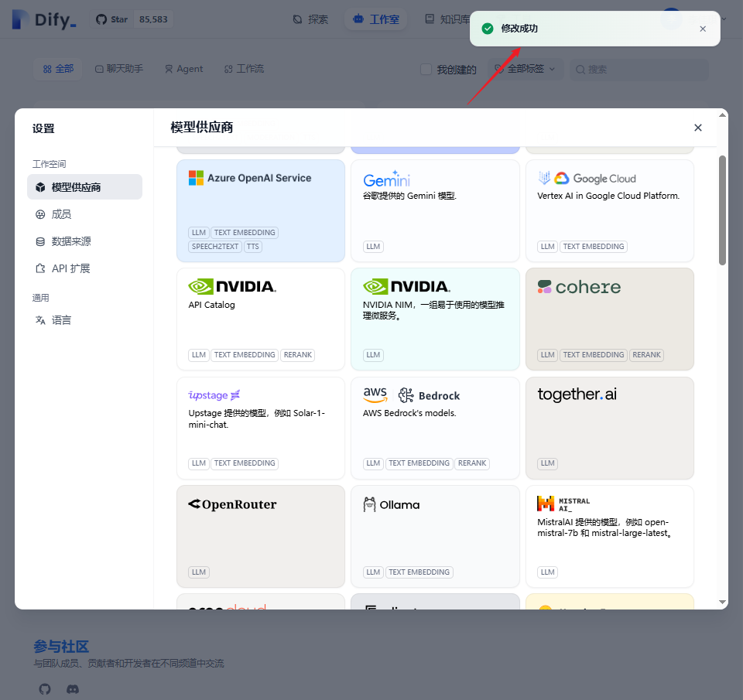Click the Dify logo in the header
Viewport: 743px width, 700px height.
click(44, 19)
